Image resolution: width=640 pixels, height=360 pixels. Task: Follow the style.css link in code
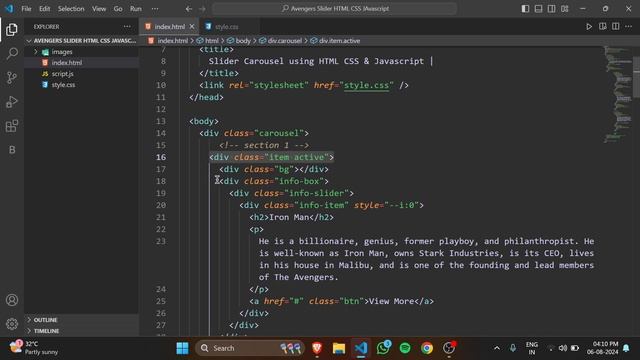366,85
